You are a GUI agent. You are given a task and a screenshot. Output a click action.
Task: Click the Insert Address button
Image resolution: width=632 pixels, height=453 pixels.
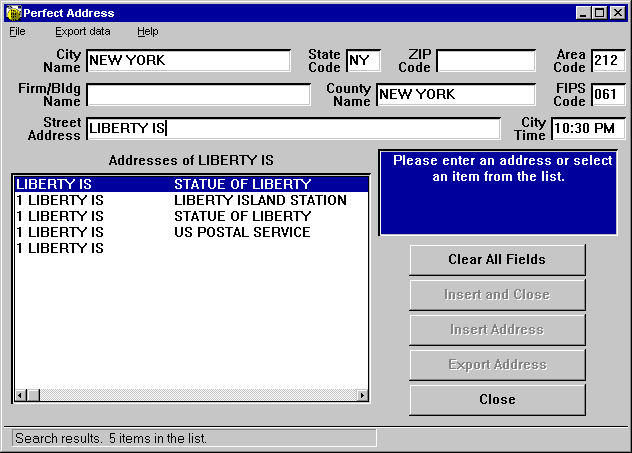497,330
